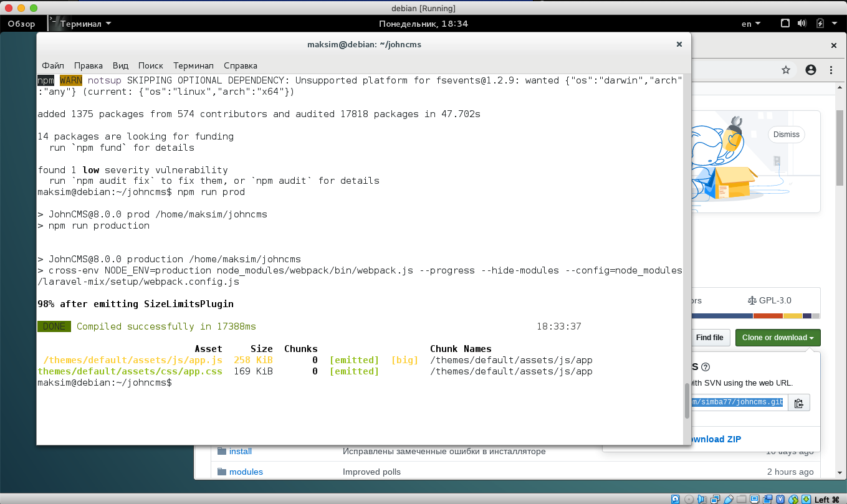Click the network connection icon in top bar

click(785, 24)
